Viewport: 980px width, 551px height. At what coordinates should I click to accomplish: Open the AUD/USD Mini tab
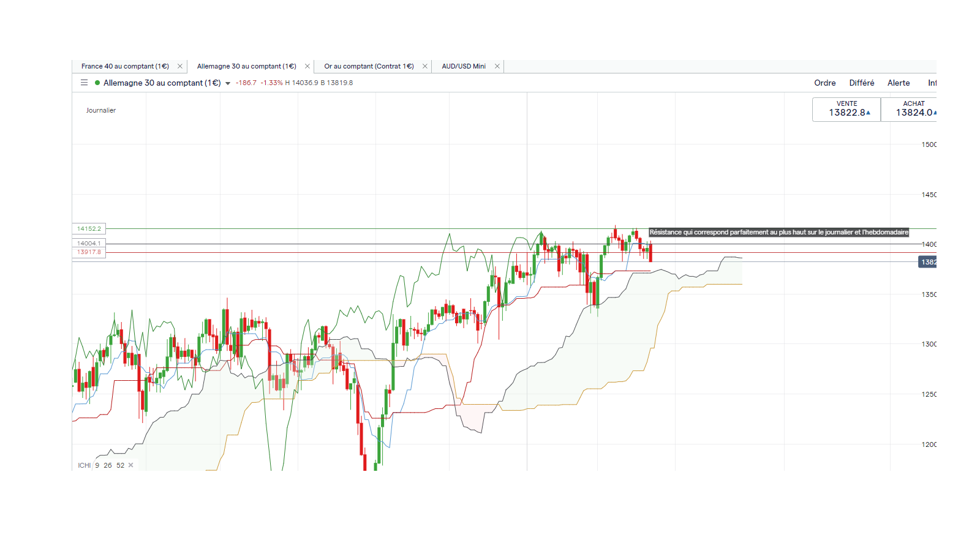[464, 66]
